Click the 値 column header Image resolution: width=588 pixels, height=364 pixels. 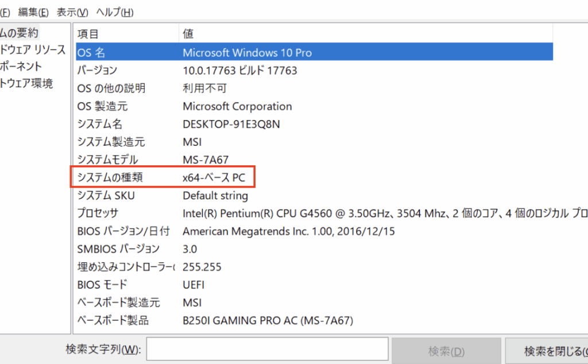pos(188,34)
